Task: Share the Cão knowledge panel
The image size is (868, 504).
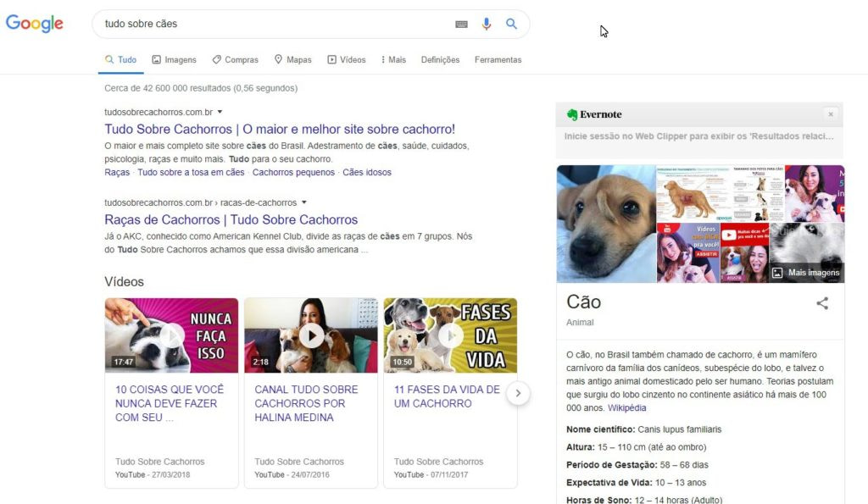Action: (822, 302)
